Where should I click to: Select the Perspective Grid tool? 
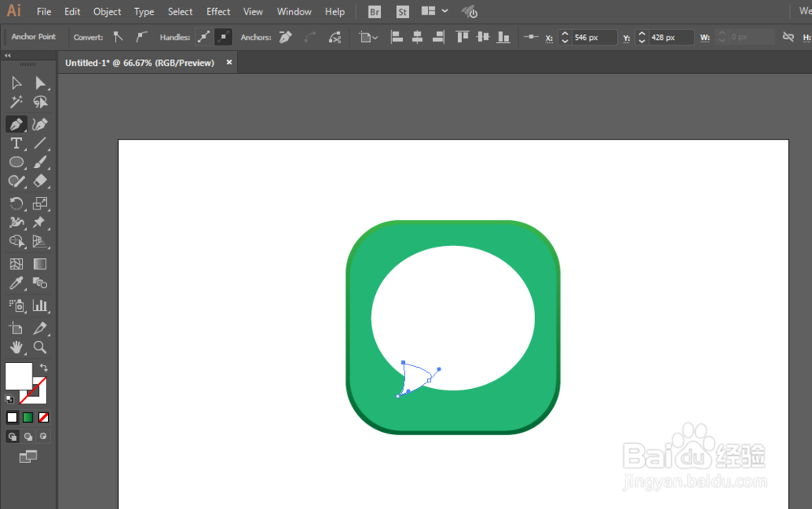point(40,242)
